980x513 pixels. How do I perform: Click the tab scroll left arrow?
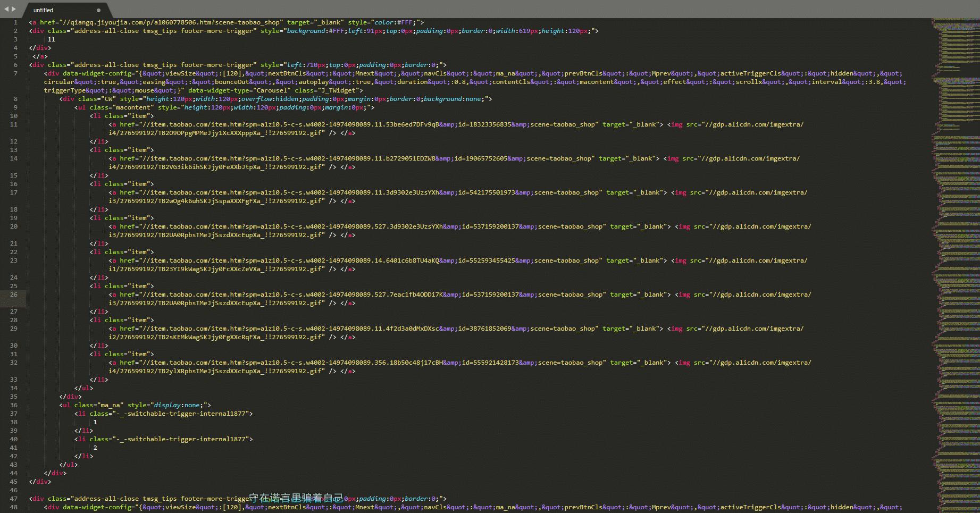tap(6, 9)
